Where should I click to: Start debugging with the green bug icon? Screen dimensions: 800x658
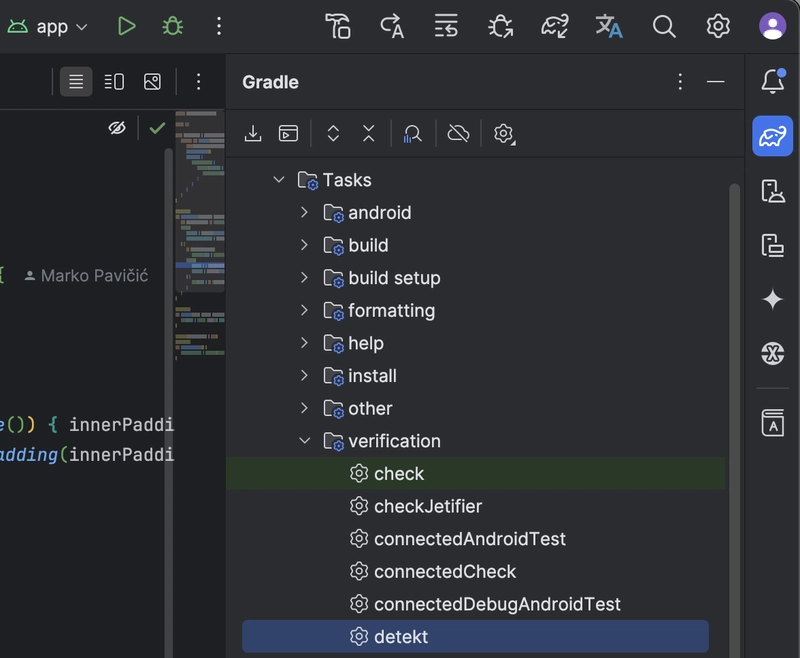click(x=172, y=26)
